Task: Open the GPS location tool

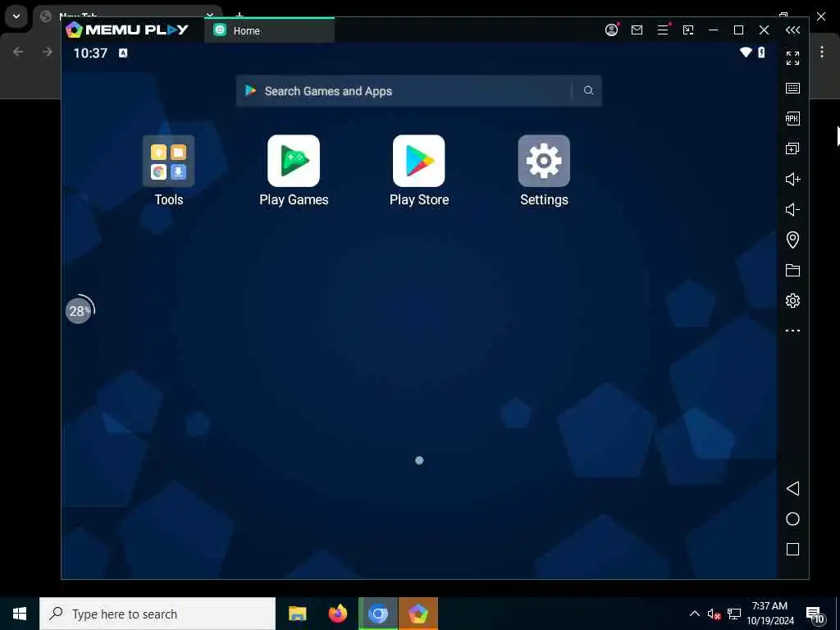Action: coord(793,240)
